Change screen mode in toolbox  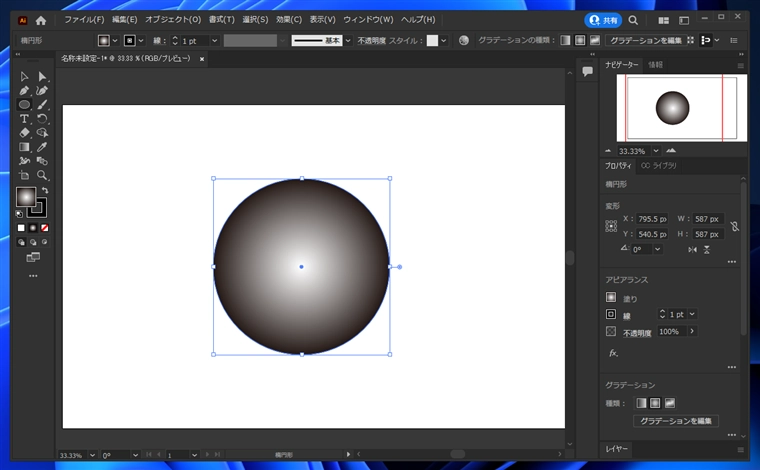coord(33,257)
